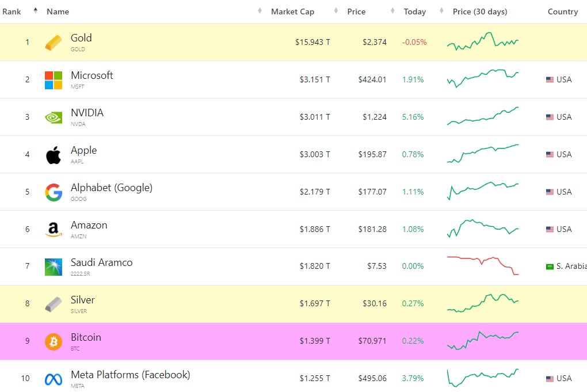Open the Amazon company page
Viewport: 587px width, 392px height.
coord(89,225)
